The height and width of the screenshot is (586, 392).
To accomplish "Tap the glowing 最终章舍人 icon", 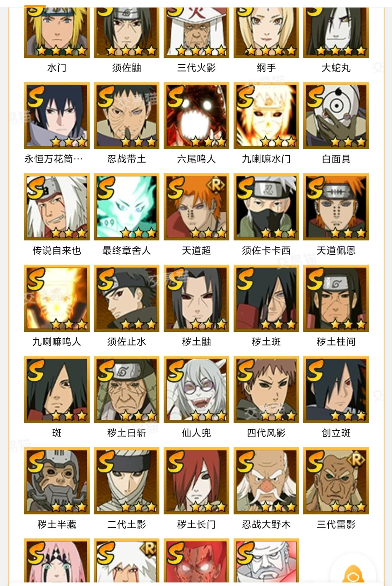I will point(127,207).
